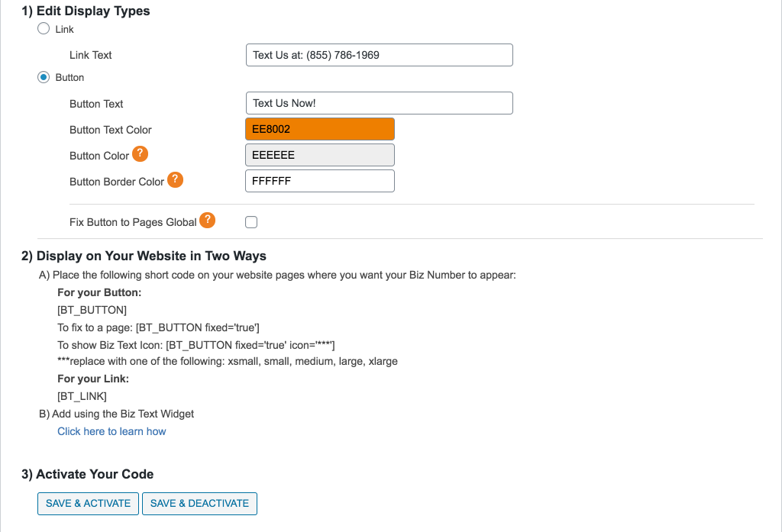Click the Link Text input field

point(379,55)
